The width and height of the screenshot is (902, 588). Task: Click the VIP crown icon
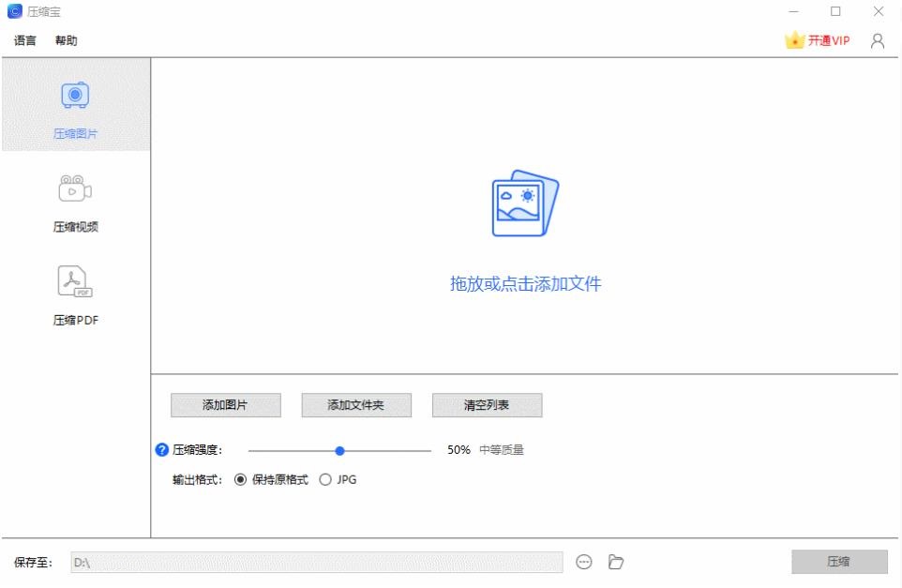pyautogui.click(x=793, y=39)
